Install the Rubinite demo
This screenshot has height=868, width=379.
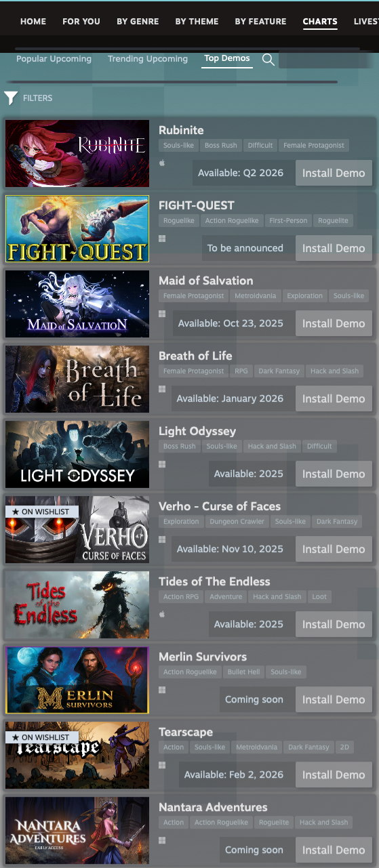coord(334,173)
